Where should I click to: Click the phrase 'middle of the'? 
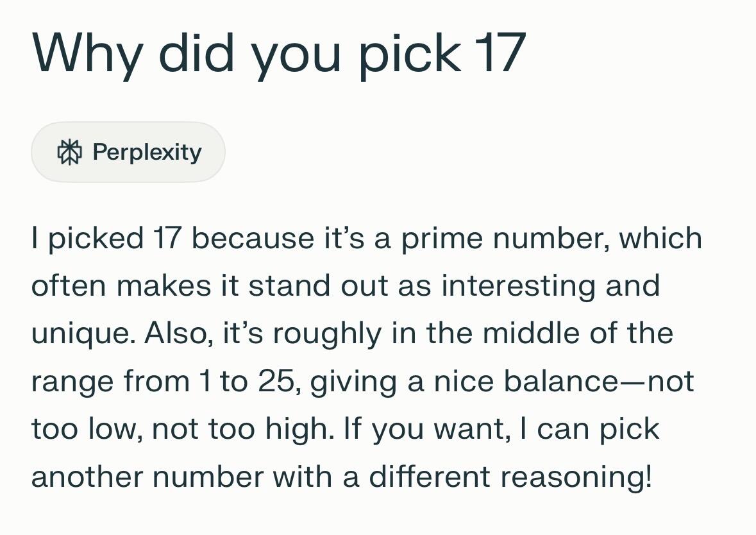578,333
